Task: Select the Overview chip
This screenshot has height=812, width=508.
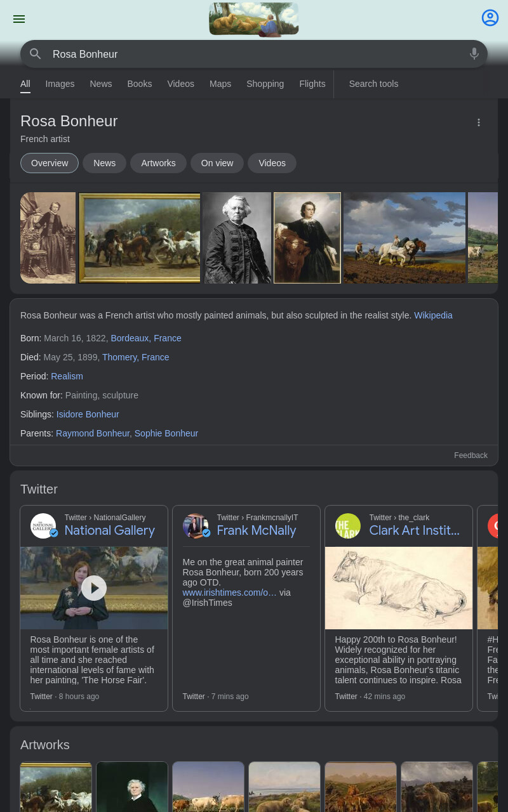Action: click(50, 163)
